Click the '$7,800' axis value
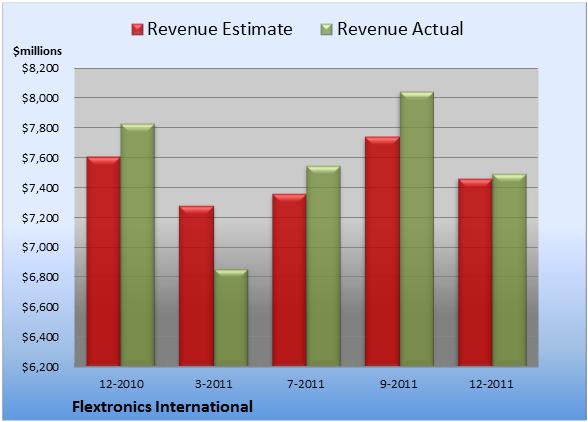Screen dimensions: 588x422 (x=40, y=128)
